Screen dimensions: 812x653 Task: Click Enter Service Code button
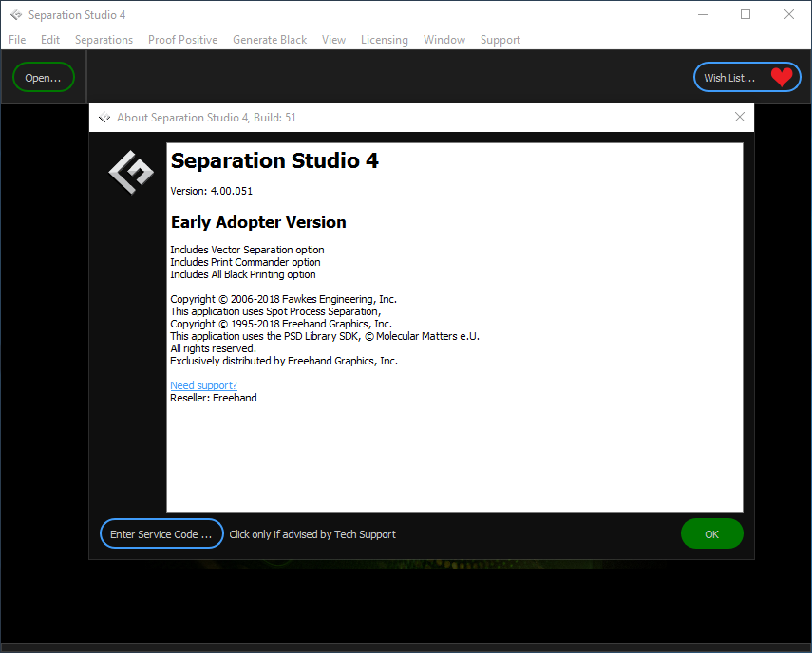(x=161, y=533)
